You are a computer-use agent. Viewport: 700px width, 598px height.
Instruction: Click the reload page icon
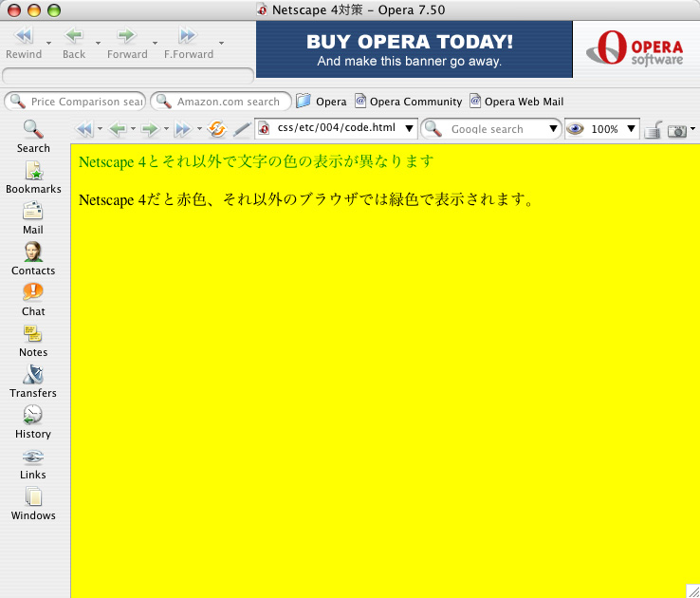point(217,129)
